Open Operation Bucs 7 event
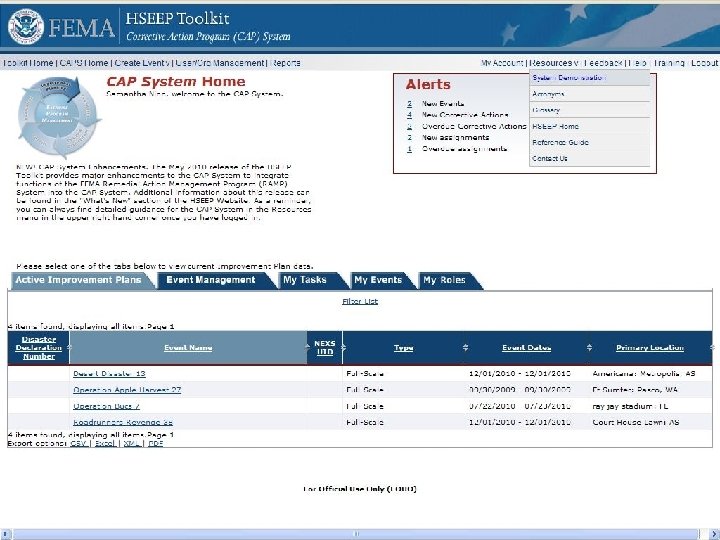 click(x=107, y=406)
